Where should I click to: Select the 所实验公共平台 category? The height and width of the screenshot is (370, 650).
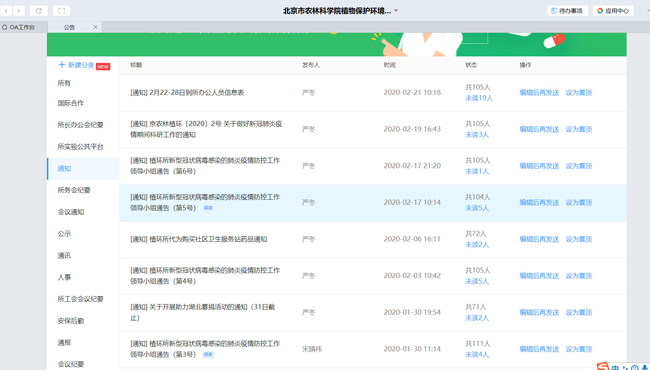point(80,147)
